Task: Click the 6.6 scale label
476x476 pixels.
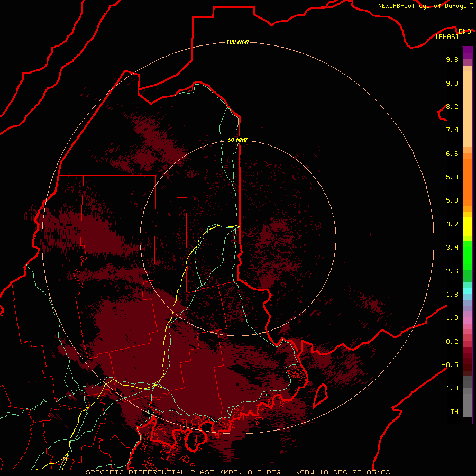Action: click(452, 153)
